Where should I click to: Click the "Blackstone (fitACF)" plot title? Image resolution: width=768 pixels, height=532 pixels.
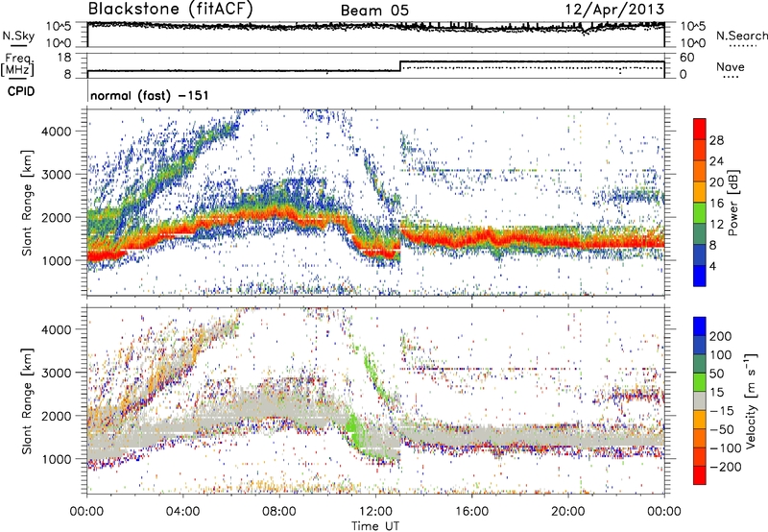click(x=170, y=10)
